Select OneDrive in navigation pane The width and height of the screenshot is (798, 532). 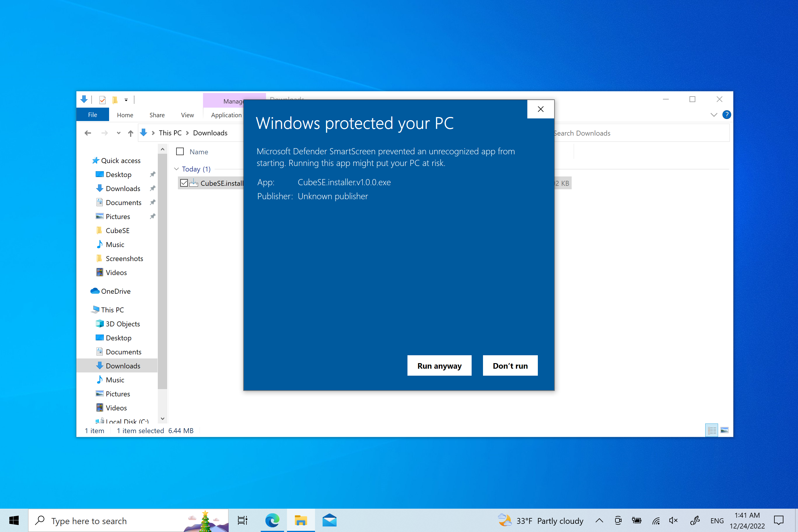pyautogui.click(x=116, y=291)
